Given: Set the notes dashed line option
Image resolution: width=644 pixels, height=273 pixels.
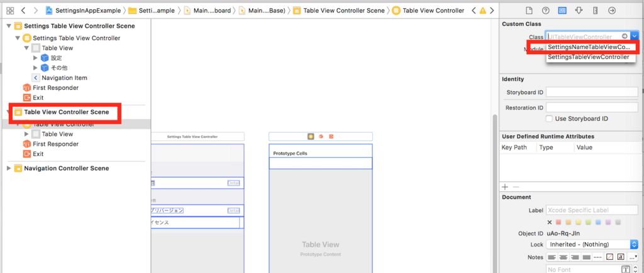Looking at the screenshot, I should 598,257.
